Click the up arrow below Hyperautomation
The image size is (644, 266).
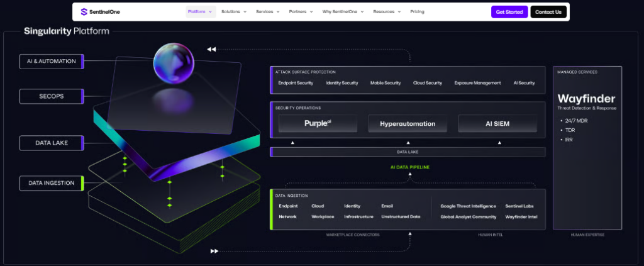tap(408, 143)
